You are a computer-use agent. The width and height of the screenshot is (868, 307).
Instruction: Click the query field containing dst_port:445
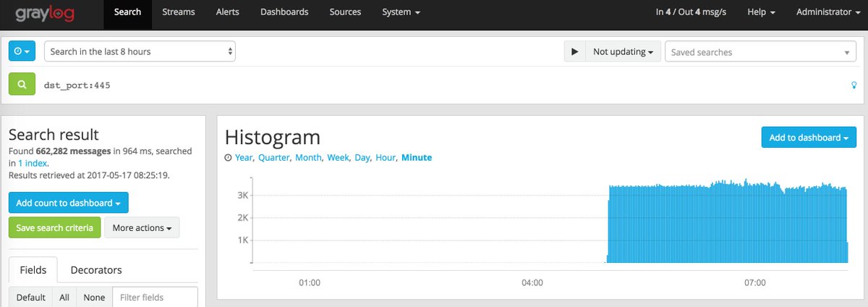pos(441,85)
